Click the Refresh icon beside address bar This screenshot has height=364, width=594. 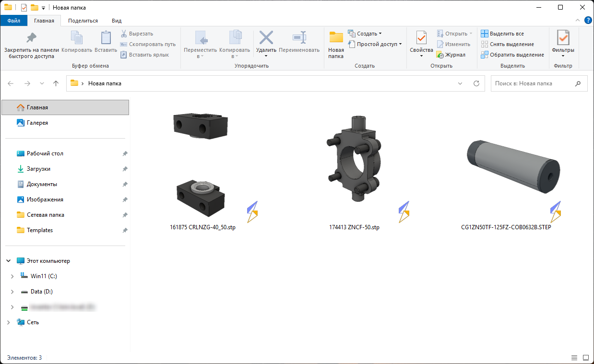coord(476,83)
